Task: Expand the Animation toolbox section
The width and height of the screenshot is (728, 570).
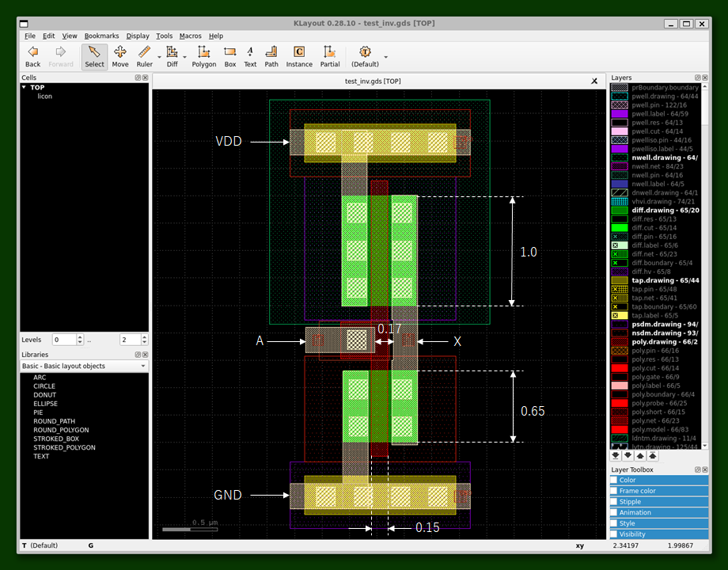Action: 659,512
